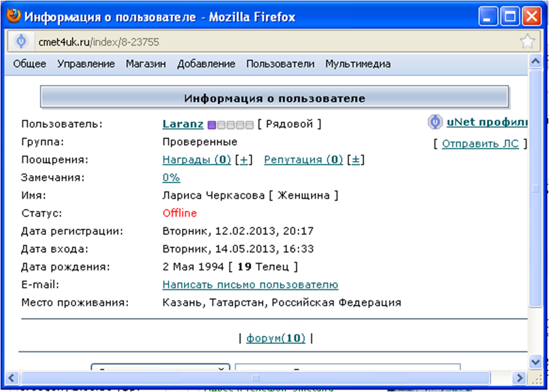Close the Firefox window
The height and width of the screenshot is (392, 549).
(532, 17)
